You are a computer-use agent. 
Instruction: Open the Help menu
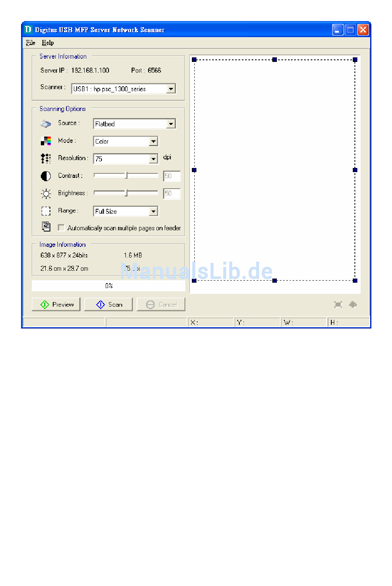pos(48,43)
